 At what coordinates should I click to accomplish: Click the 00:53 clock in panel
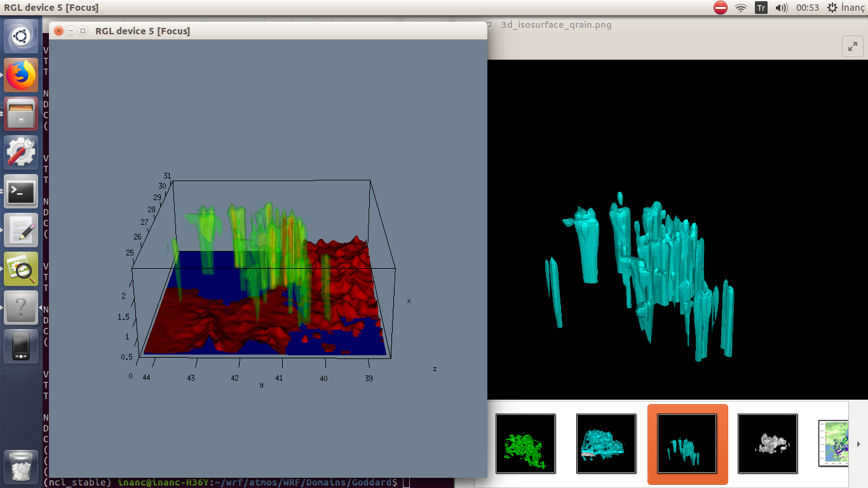coord(808,8)
